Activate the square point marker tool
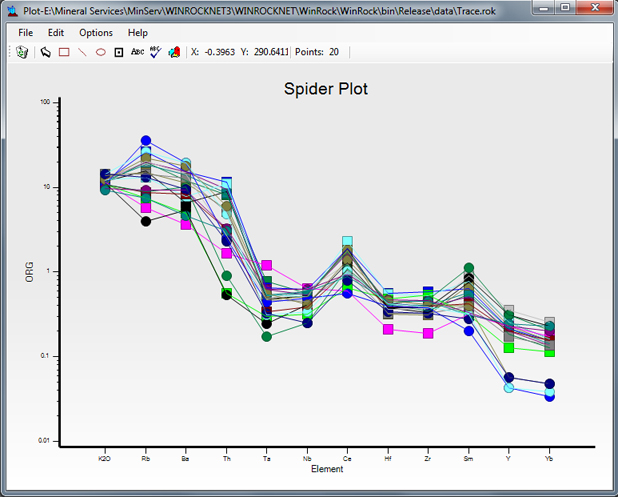The height and width of the screenshot is (497, 618). [x=119, y=52]
